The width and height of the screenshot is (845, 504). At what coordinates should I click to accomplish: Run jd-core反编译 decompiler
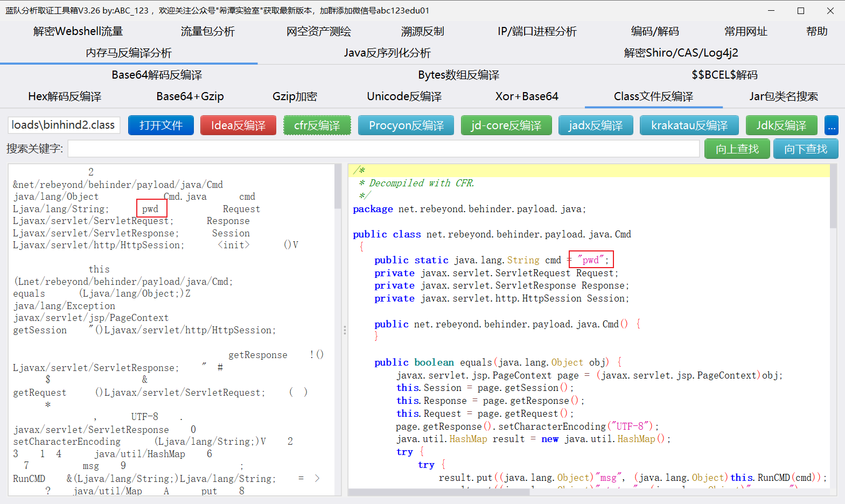tap(506, 125)
